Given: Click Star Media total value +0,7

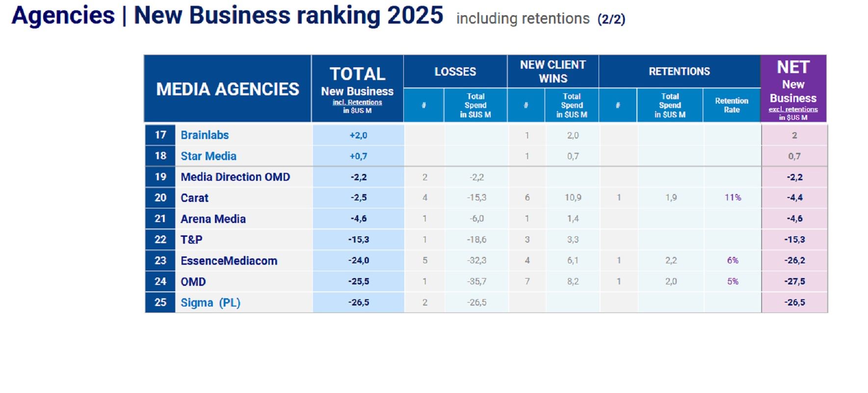Looking at the screenshot, I should pyautogui.click(x=358, y=156).
